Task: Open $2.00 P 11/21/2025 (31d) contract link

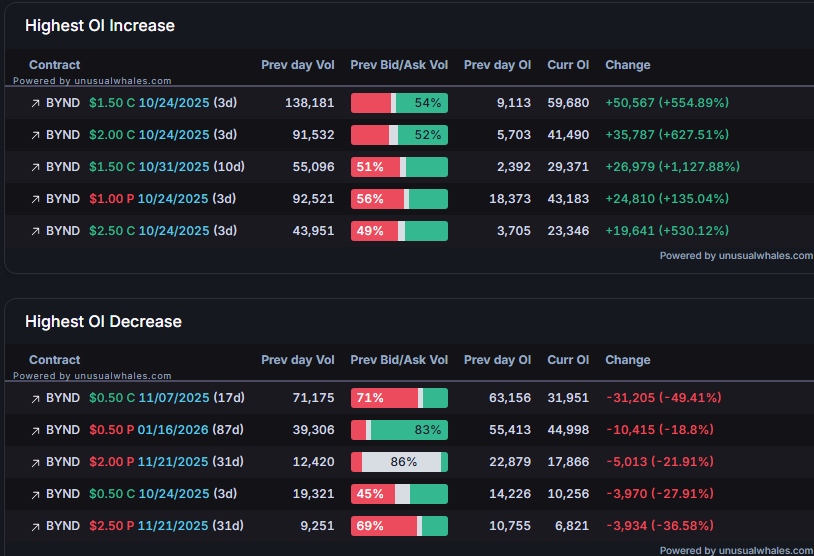Action: 166,462
